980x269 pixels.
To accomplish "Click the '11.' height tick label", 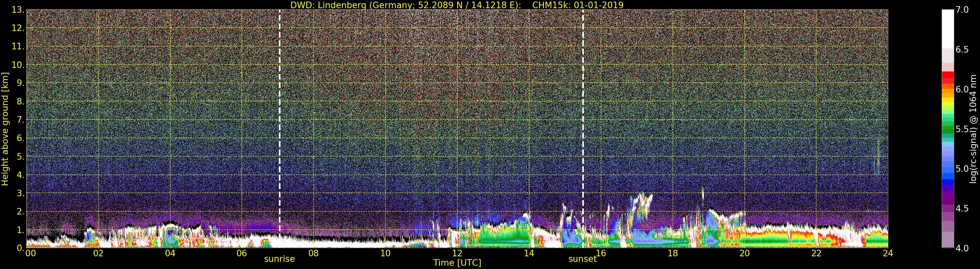I will point(18,46).
